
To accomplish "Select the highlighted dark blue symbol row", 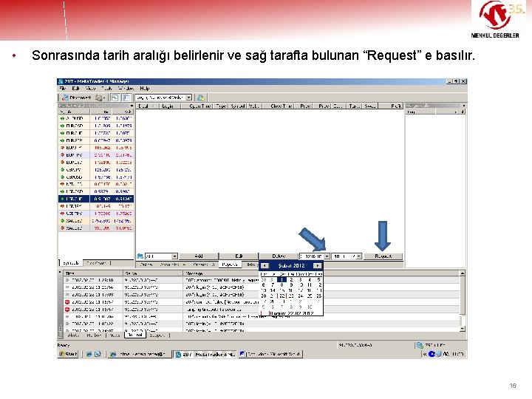I will pyautogui.click(x=96, y=199).
